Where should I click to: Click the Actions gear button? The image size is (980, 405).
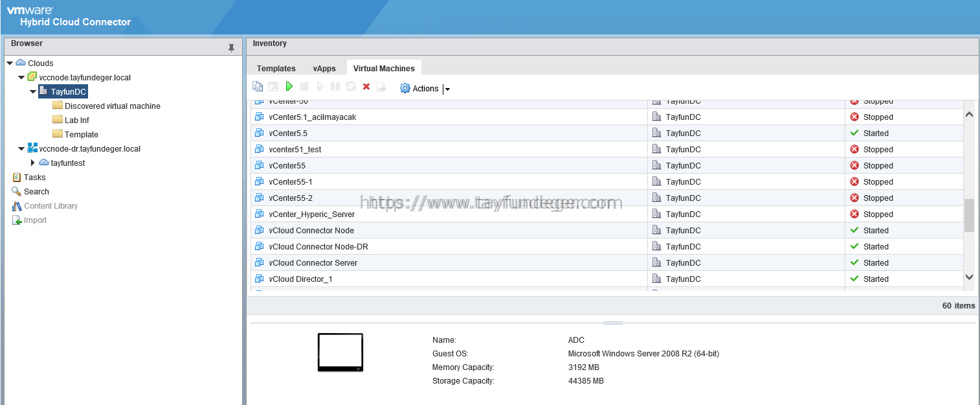pyautogui.click(x=419, y=89)
